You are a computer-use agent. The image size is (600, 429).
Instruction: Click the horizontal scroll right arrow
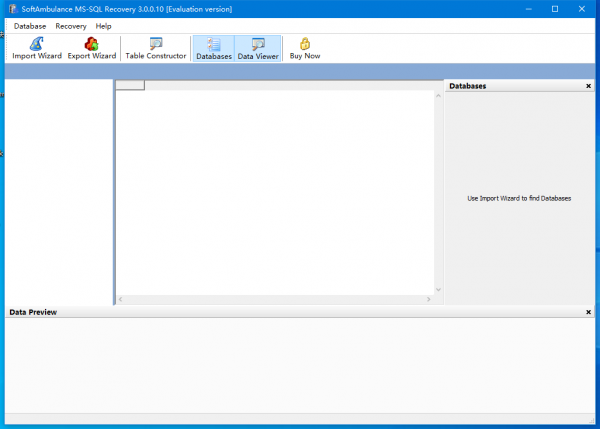[429, 299]
